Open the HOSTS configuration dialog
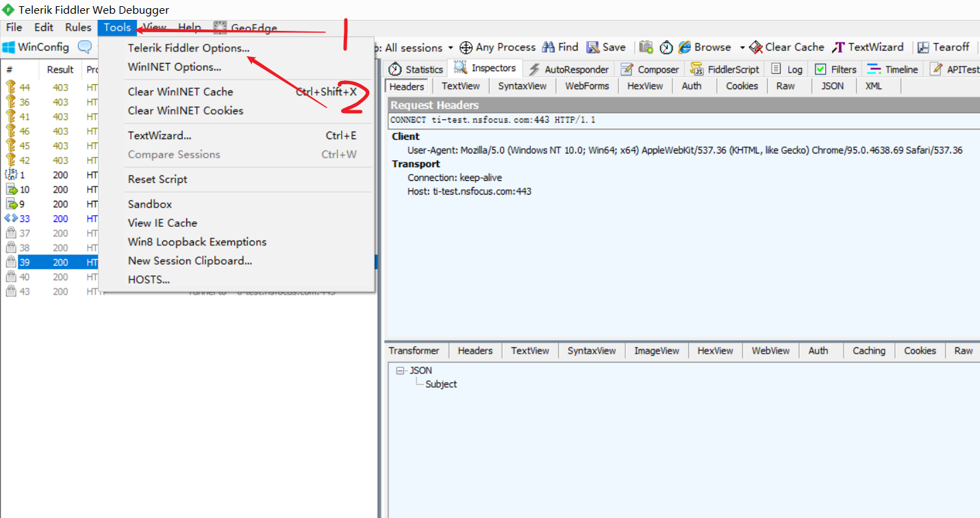 (149, 279)
